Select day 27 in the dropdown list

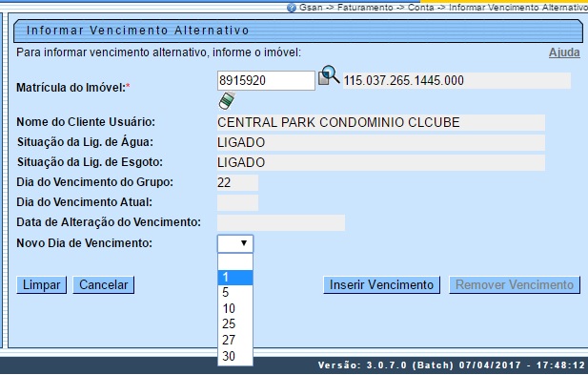[x=235, y=340]
